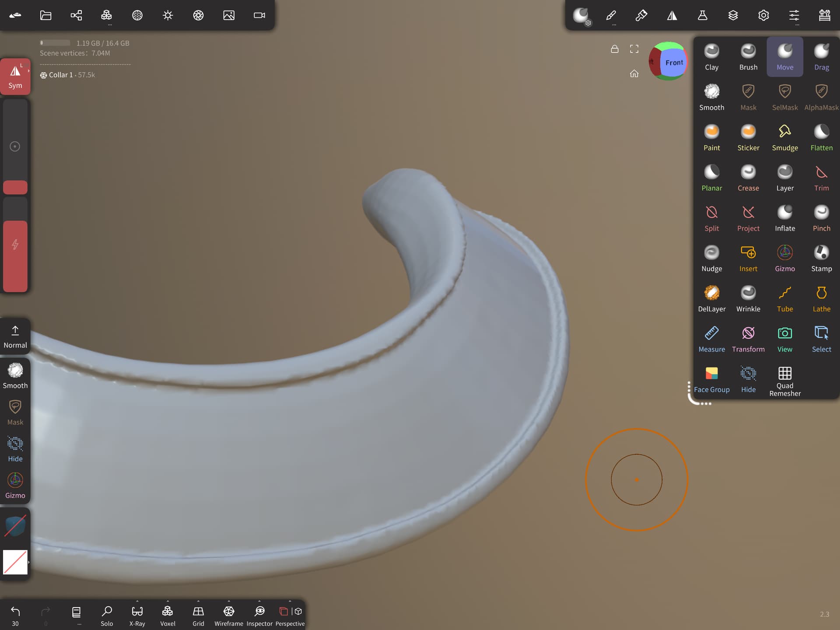Reset view with home button
Screen dimensions: 840x630
coord(634,73)
